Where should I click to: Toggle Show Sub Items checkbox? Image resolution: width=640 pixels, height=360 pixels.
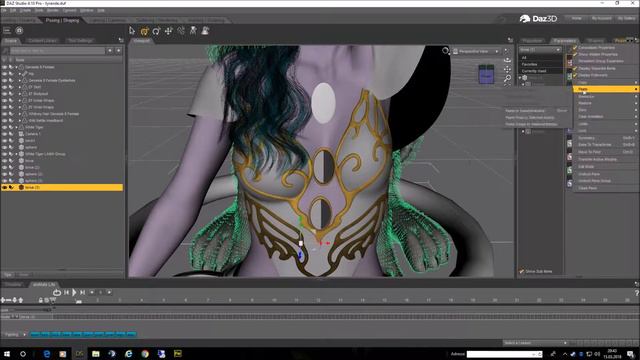click(521, 271)
